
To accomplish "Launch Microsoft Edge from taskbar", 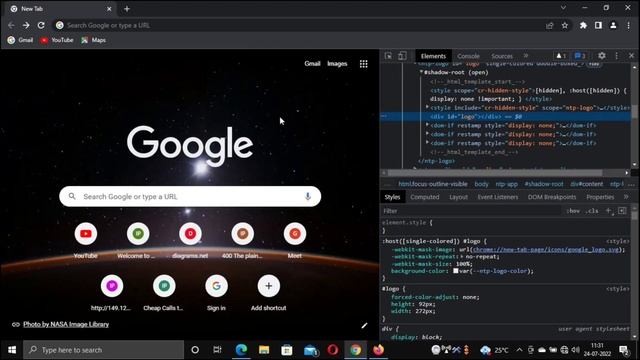I will click(241, 350).
